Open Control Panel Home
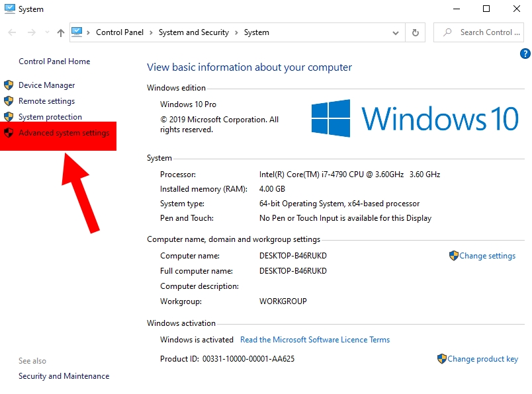The height and width of the screenshot is (394, 532). coord(54,61)
